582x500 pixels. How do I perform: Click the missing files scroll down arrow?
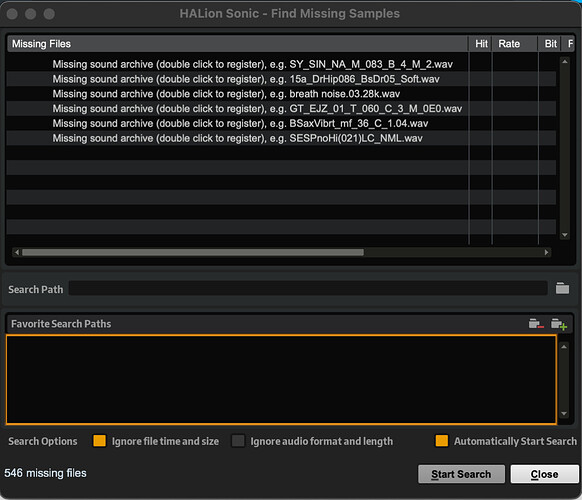tap(565, 235)
